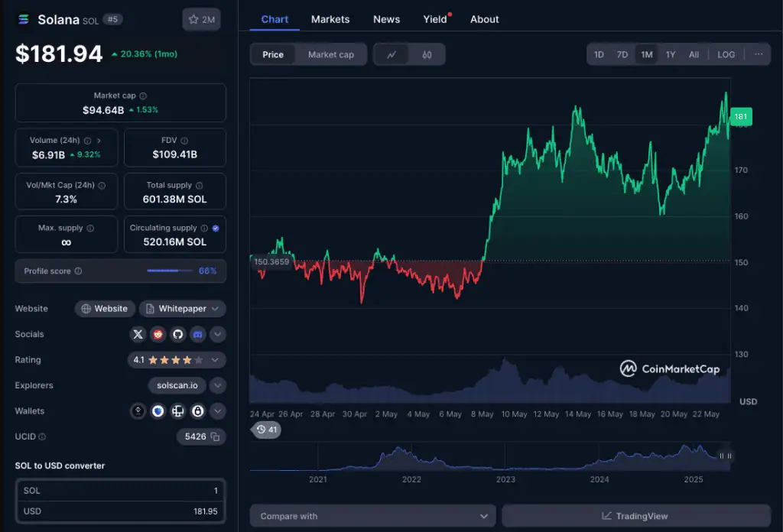783x532 pixels.
Task: Expand the Whitepaper dropdown
Action: (215, 309)
